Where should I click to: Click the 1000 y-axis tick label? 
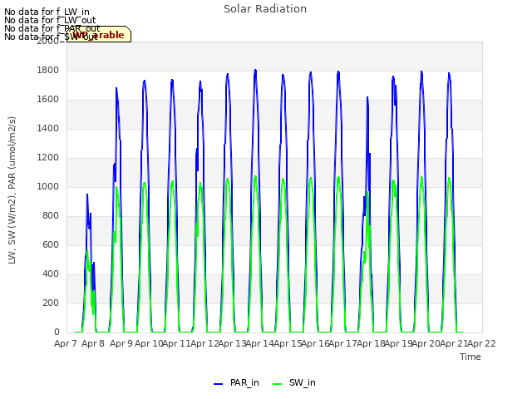pos(48,186)
